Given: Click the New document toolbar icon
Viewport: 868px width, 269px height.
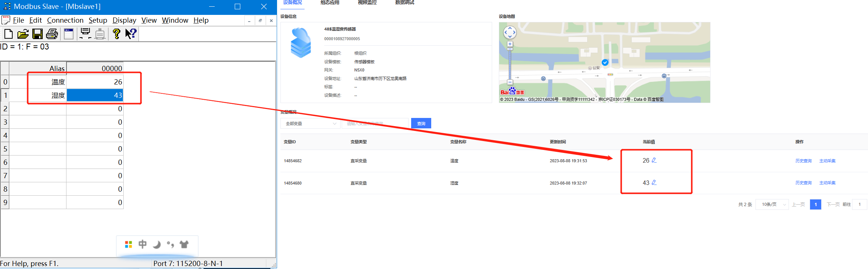Looking at the screenshot, I should (x=8, y=34).
